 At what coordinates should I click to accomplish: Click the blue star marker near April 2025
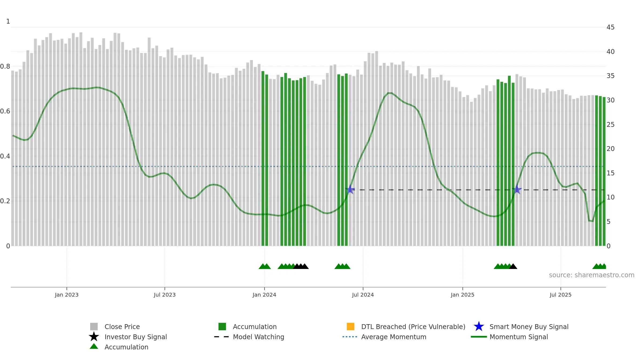pos(517,190)
